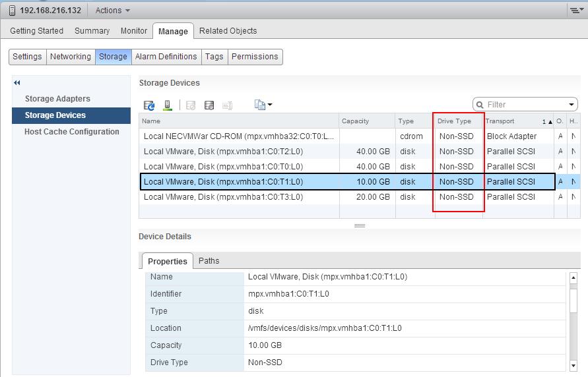Open the Settings sub-tab

pos(27,57)
